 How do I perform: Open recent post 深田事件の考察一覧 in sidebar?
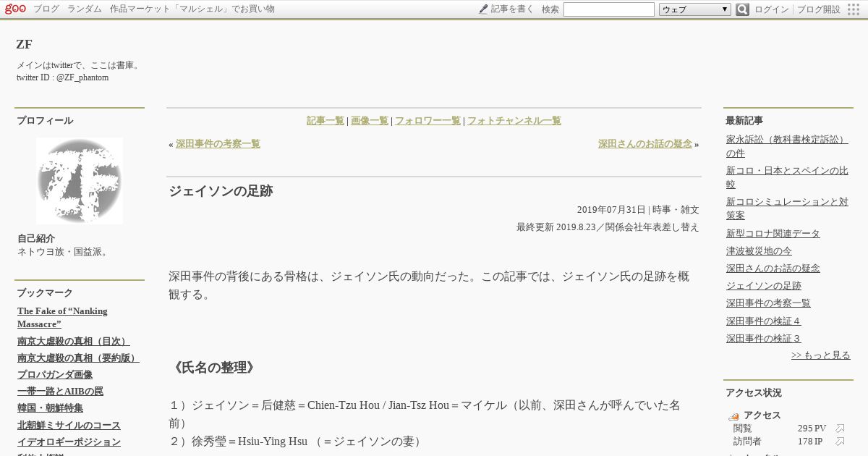click(768, 303)
